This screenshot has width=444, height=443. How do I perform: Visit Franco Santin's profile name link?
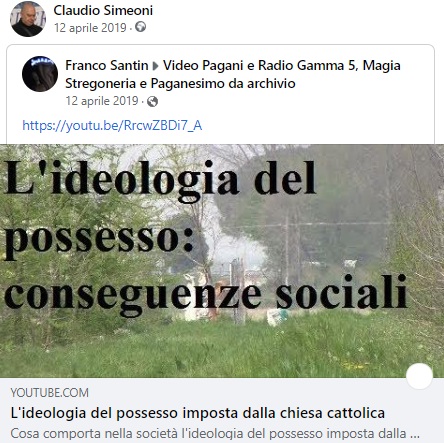click(x=106, y=65)
